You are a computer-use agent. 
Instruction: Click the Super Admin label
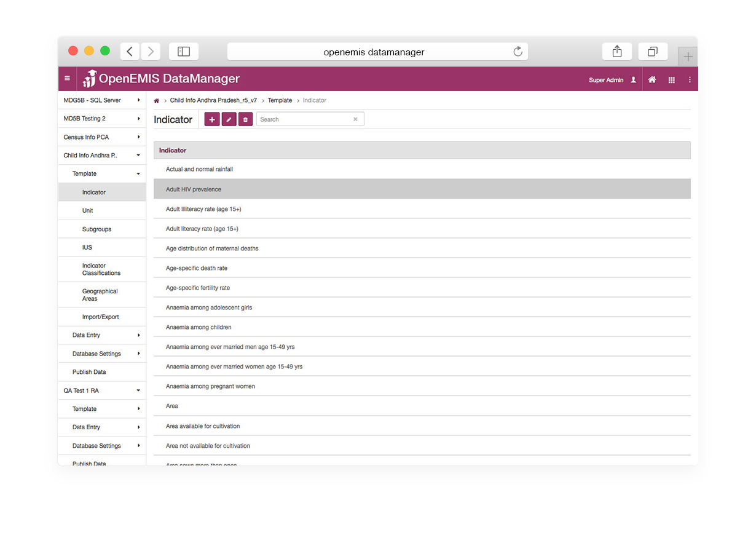[x=606, y=80]
